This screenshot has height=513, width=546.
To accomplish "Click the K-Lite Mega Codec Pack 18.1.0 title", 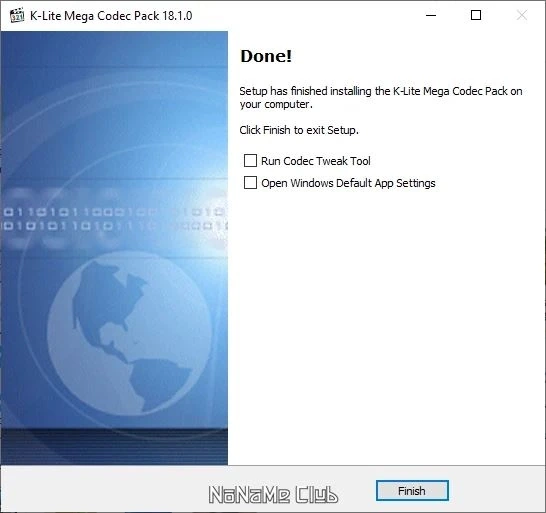I will [111, 16].
